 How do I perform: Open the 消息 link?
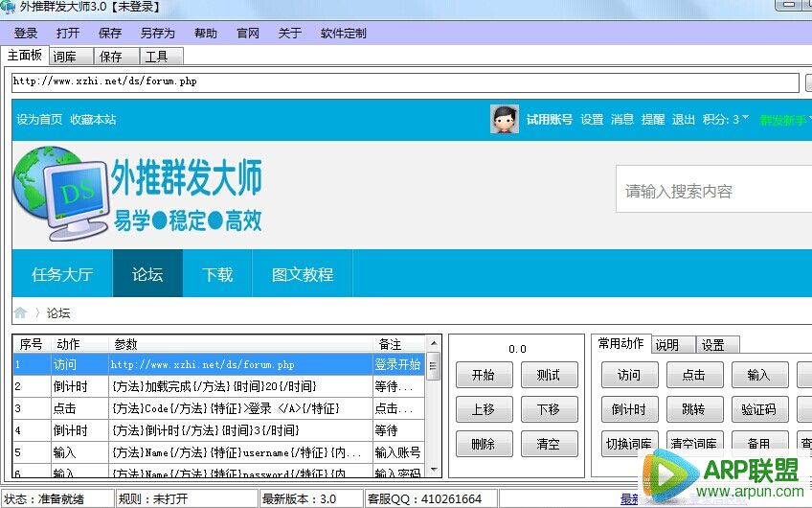(x=622, y=119)
